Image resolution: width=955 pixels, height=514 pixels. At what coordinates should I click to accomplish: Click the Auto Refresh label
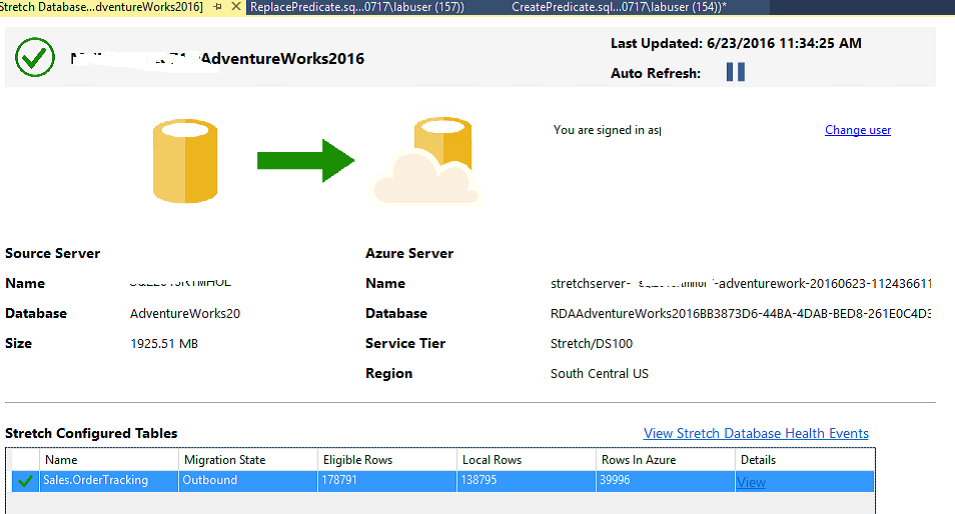[x=655, y=73]
